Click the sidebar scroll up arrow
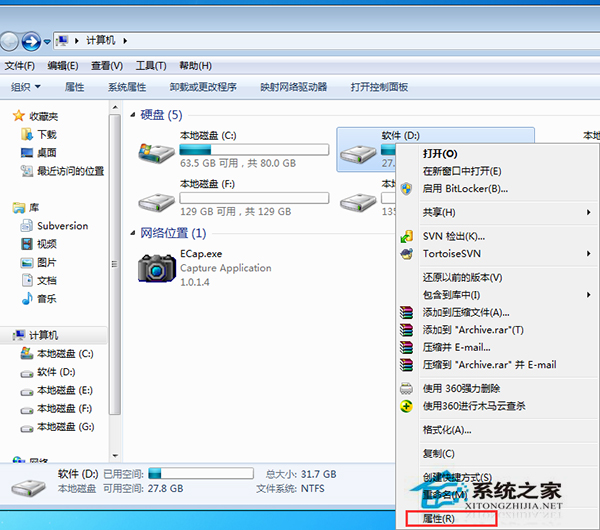The image size is (600, 530). [115, 108]
